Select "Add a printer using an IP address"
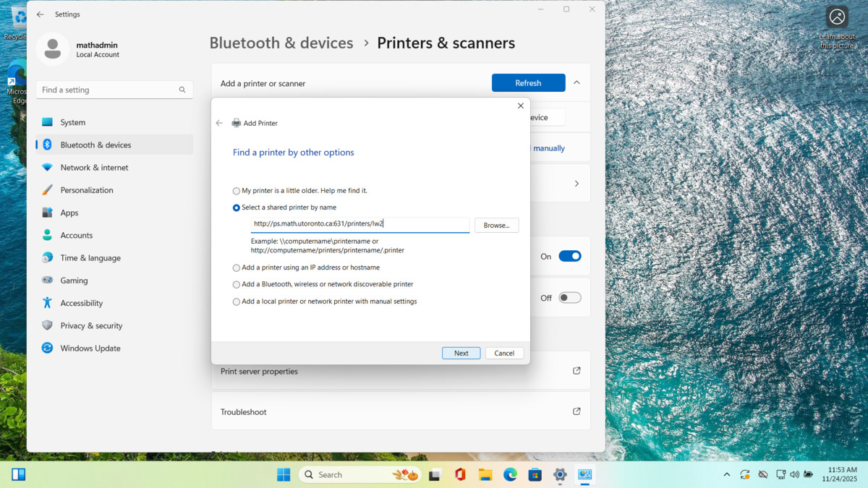868x488 pixels. [x=237, y=267]
